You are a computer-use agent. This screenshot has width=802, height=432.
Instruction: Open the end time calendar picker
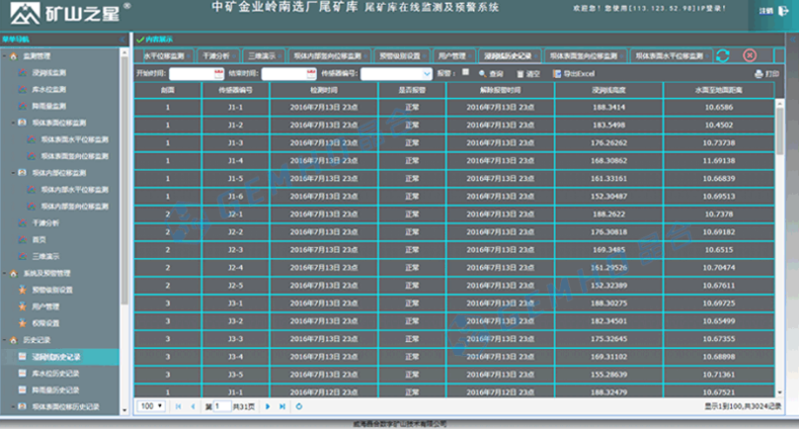(x=310, y=74)
